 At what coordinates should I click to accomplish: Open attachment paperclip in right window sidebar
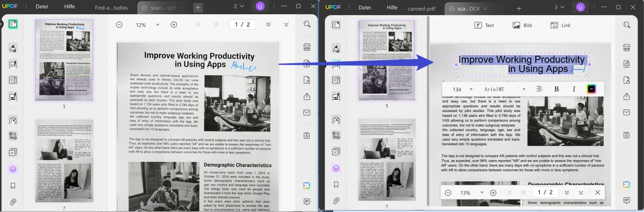(336, 201)
